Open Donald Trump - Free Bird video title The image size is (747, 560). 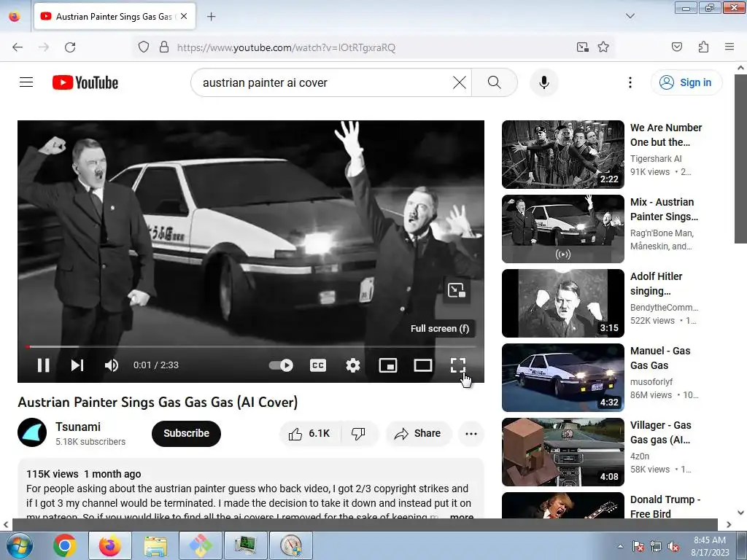665,507
